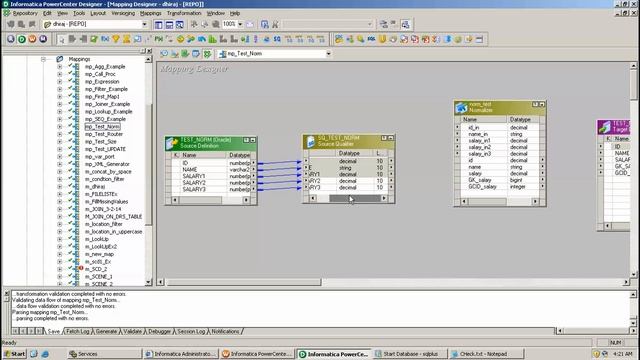Viewport: 640px width, 360px height.
Task: Open the dheaj - [REPO] repository dropdown
Action: click(x=144, y=24)
